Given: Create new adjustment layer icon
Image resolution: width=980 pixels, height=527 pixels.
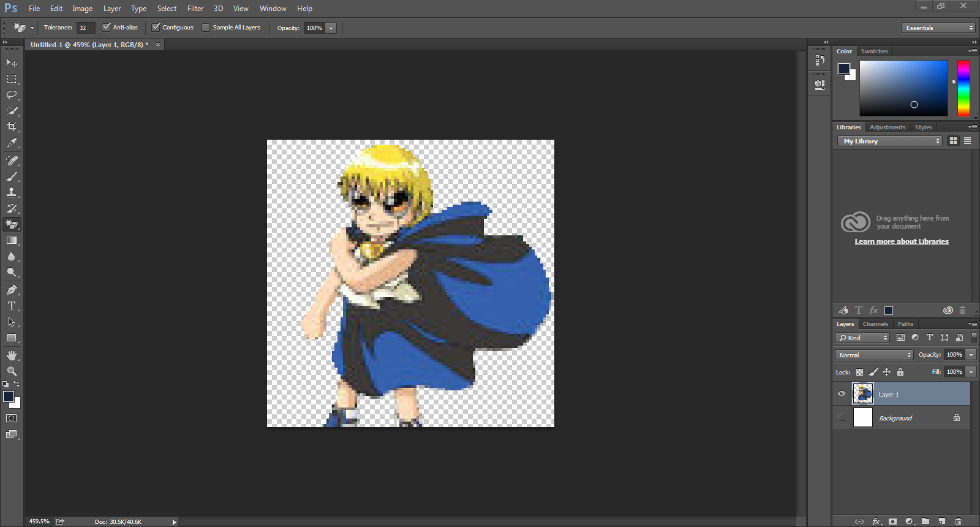Looking at the screenshot, I should click(x=910, y=521).
